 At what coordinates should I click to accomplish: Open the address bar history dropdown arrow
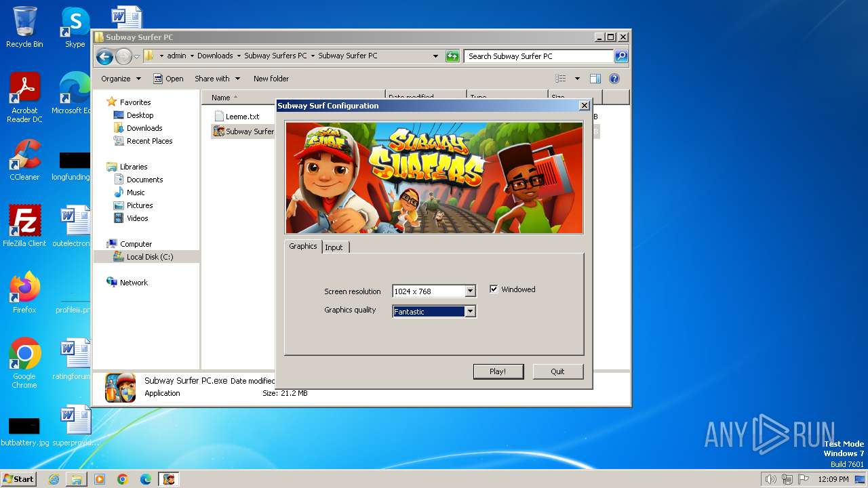click(435, 56)
